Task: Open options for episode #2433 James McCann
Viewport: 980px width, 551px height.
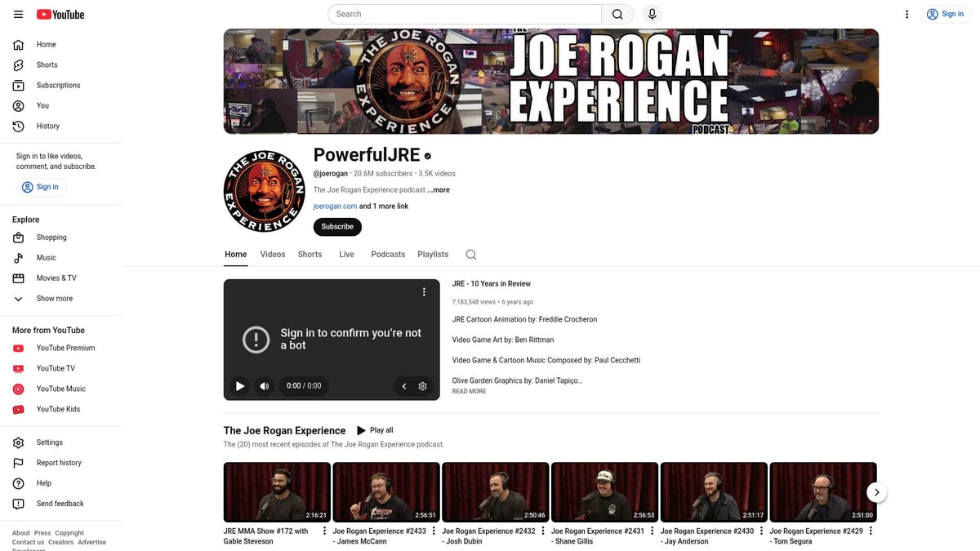Action: [x=434, y=531]
